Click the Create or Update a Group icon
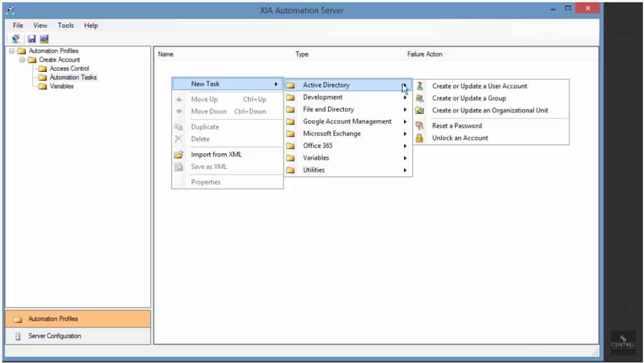 420,98
